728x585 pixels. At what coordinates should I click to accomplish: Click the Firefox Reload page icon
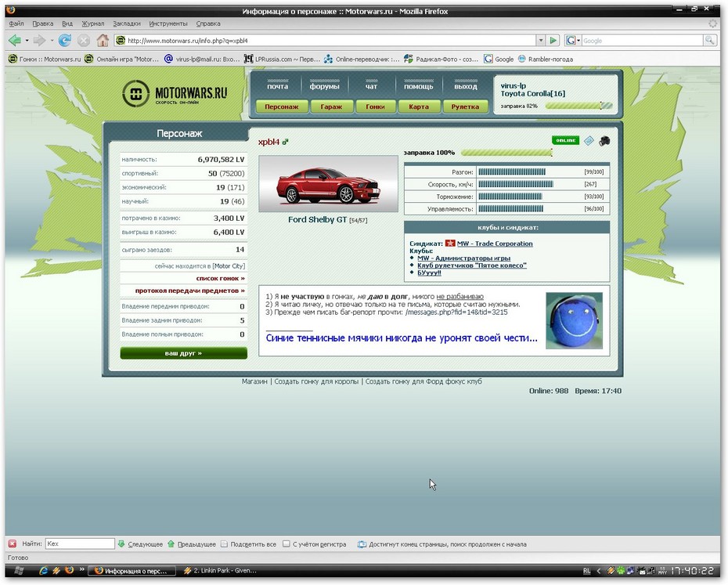[65, 40]
